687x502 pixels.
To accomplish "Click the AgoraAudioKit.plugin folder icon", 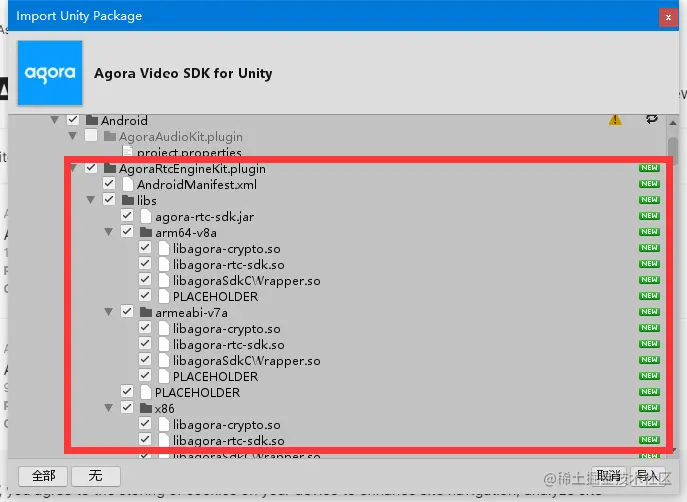I will pyautogui.click(x=110, y=136).
